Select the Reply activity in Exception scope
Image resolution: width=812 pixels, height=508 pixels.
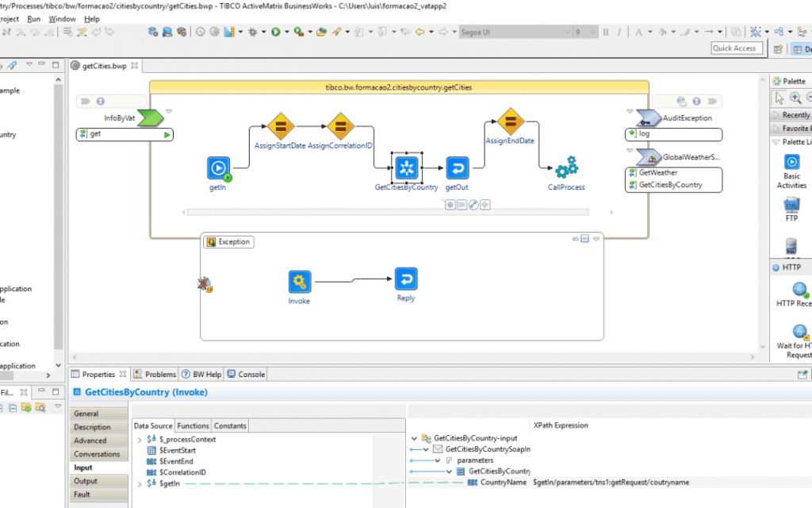[406, 279]
